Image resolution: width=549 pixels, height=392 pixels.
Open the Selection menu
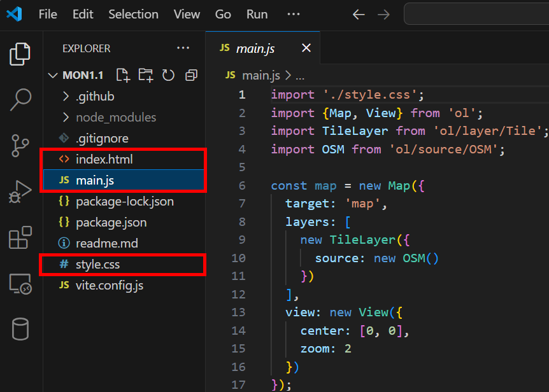point(133,15)
